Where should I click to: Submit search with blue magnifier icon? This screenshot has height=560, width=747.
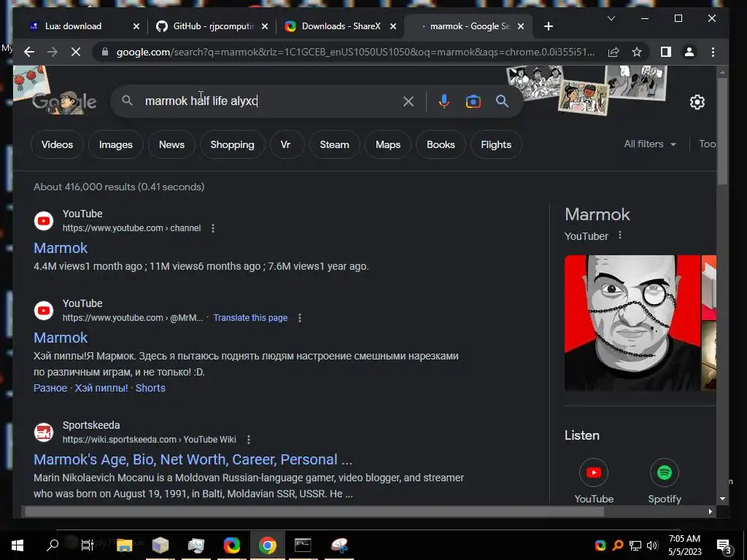point(502,101)
